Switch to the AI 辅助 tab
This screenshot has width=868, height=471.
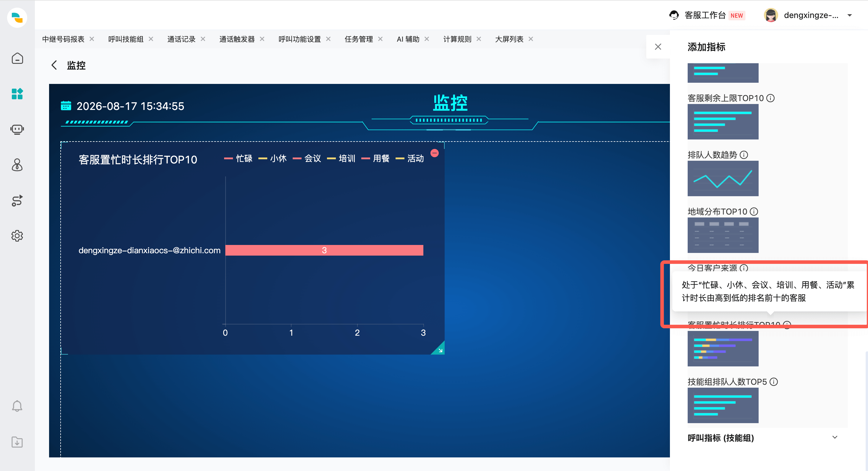coord(408,39)
